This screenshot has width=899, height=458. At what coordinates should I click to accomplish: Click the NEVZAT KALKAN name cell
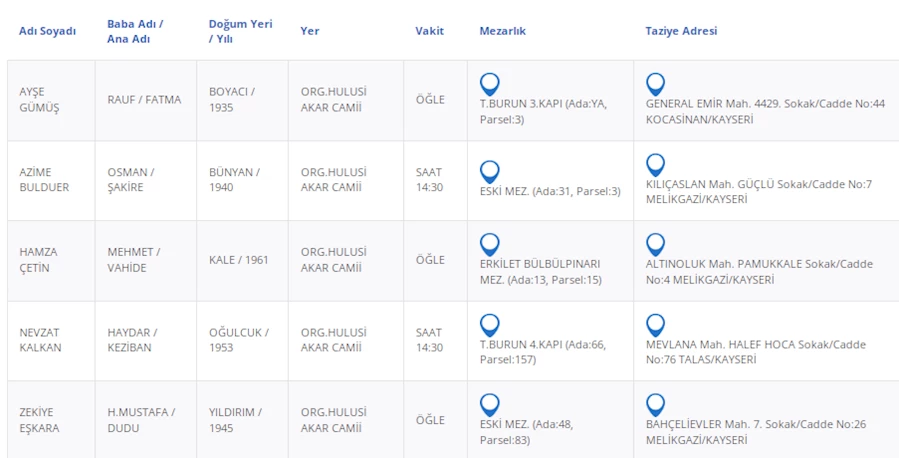(x=41, y=340)
